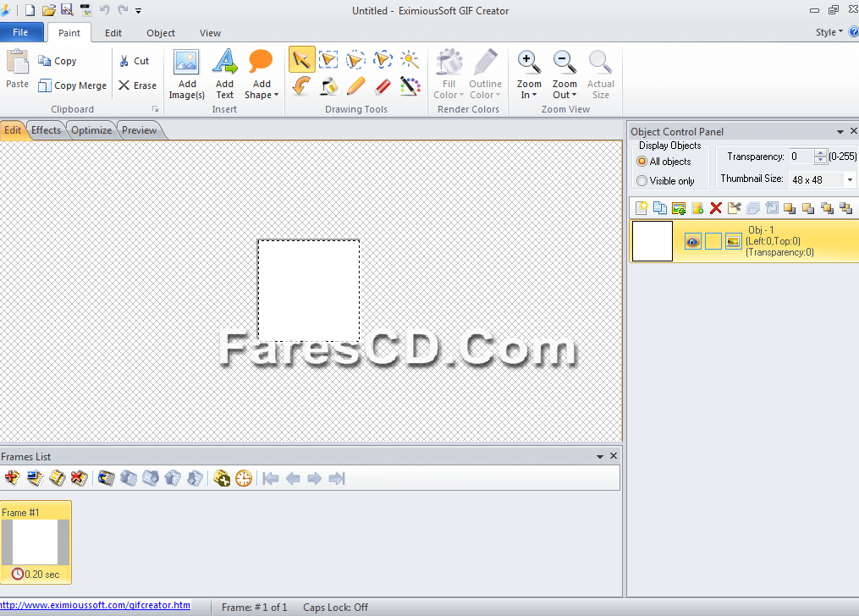
Task: Increase Transparency with the up spinner
Action: pyautogui.click(x=820, y=153)
